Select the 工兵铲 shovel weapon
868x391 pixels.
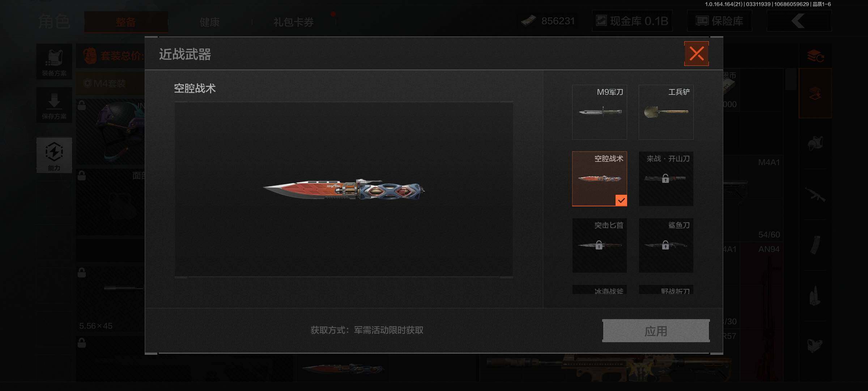tap(666, 112)
